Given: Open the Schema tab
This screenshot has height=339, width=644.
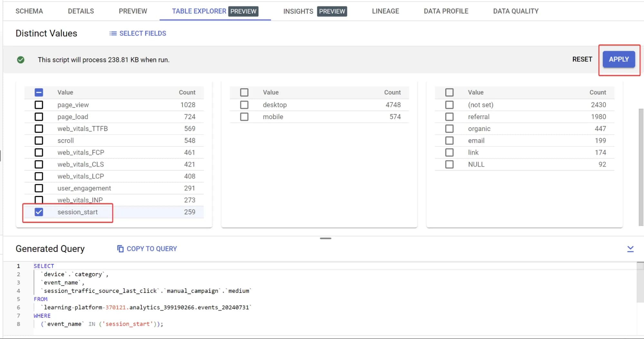Looking at the screenshot, I should point(29,11).
